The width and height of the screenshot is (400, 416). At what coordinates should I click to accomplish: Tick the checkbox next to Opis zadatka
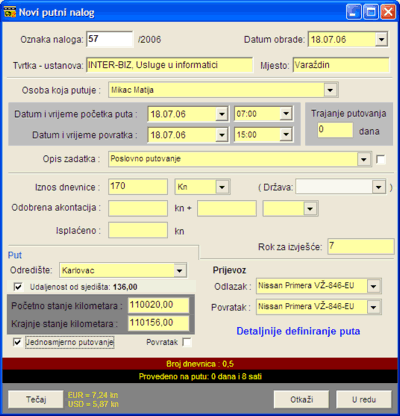pos(380,159)
